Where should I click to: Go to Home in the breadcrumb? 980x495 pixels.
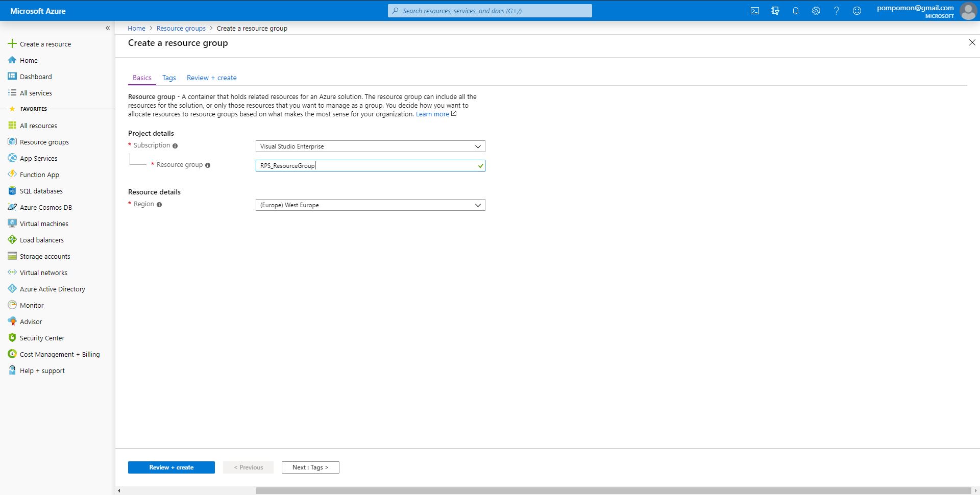136,29
